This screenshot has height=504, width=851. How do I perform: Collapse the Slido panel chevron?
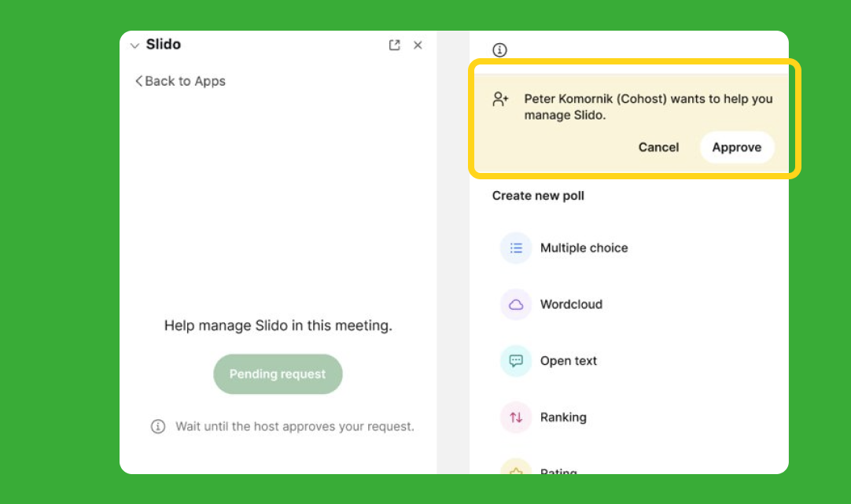[x=134, y=46]
